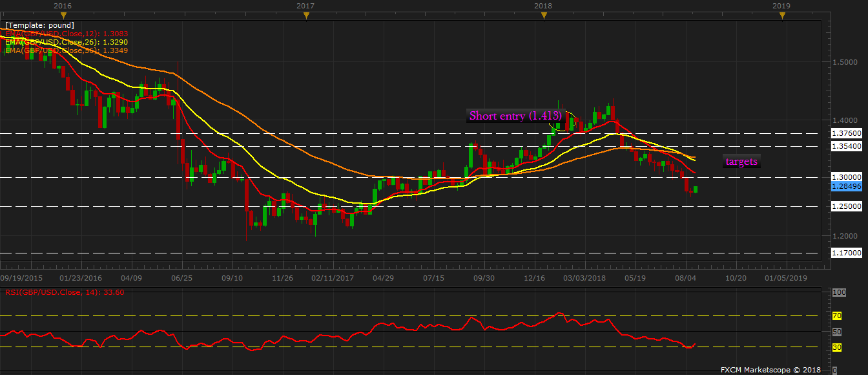Click the 03/03/2018 date on time axis

click(585, 277)
